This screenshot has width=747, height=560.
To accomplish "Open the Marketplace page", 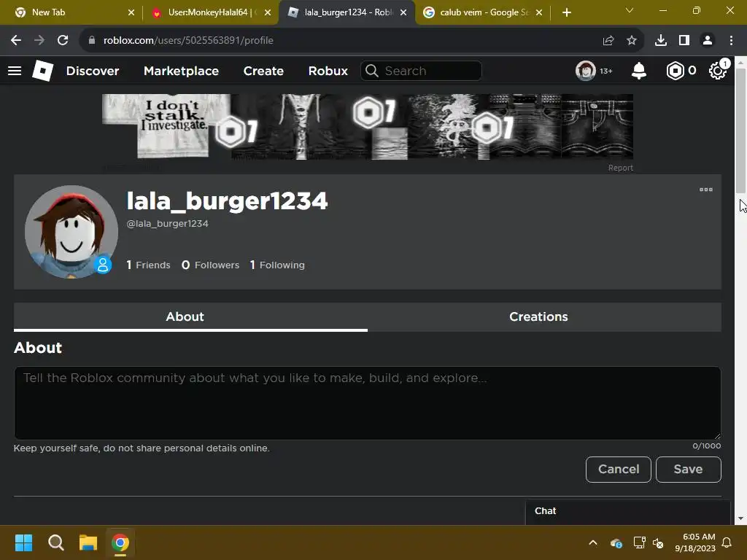I will 181,71.
